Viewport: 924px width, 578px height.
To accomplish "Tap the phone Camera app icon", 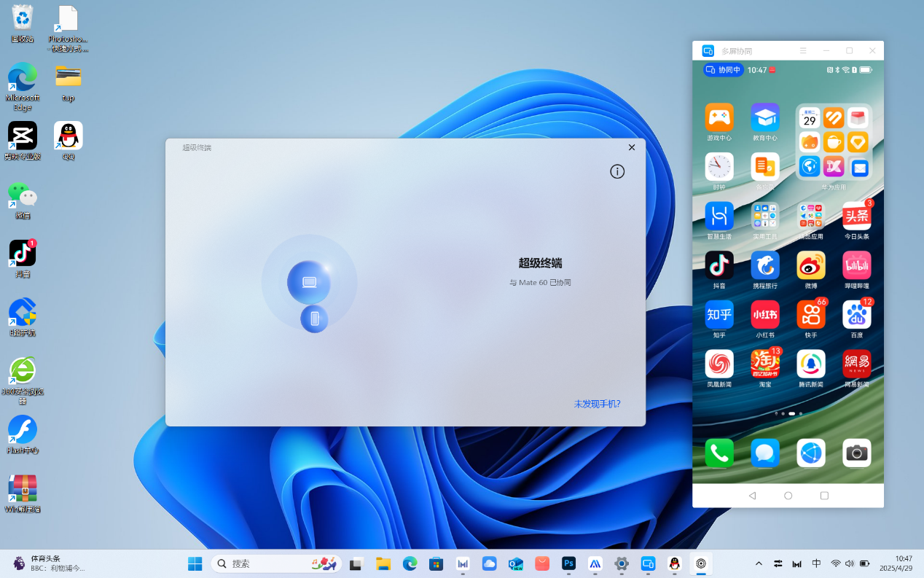I will click(x=856, y=453).
